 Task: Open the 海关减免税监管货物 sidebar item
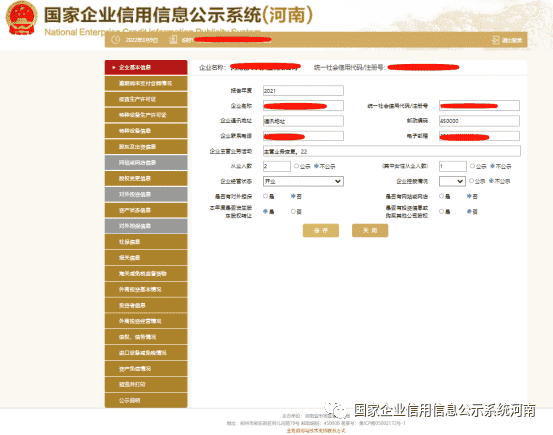pyautogui.click(x=146, y=274)
